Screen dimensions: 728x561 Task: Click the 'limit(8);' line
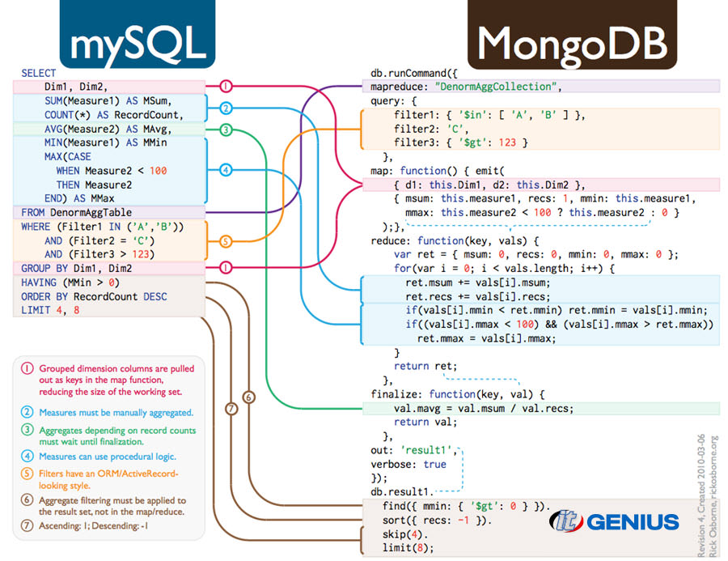pyautogui.click(x=408, y=547)
